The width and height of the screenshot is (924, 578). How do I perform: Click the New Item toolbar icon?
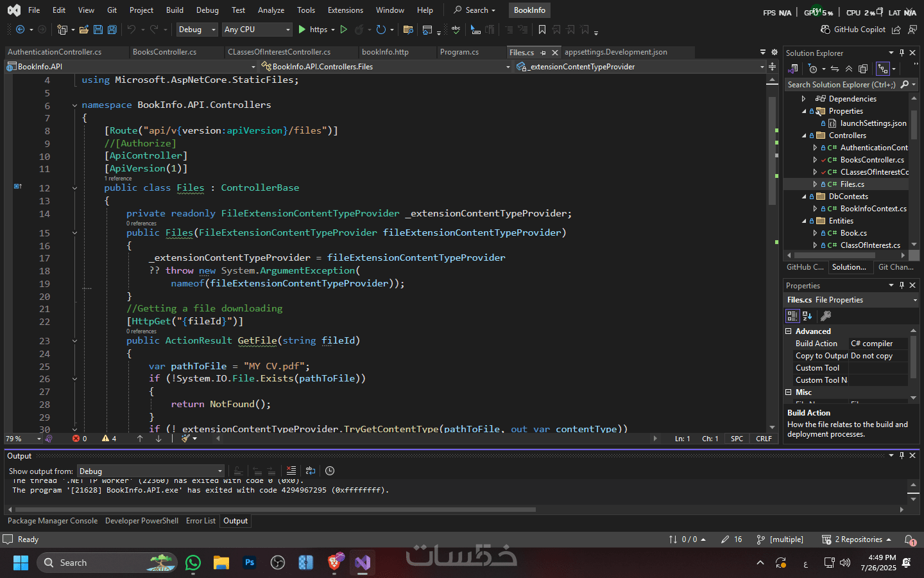pos(62,30)
